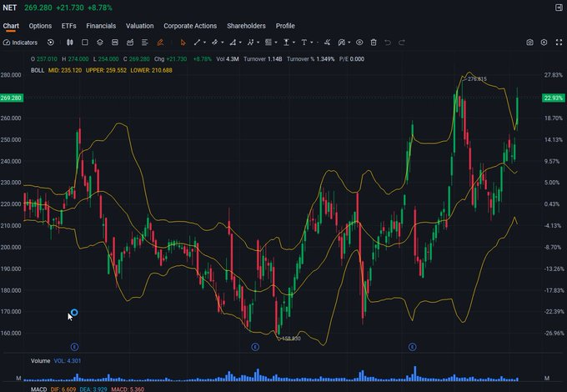This screenshot has width=567, height=392.
Task: Expand the channel tool dropdown arrow
Action: tap(223, 43)
